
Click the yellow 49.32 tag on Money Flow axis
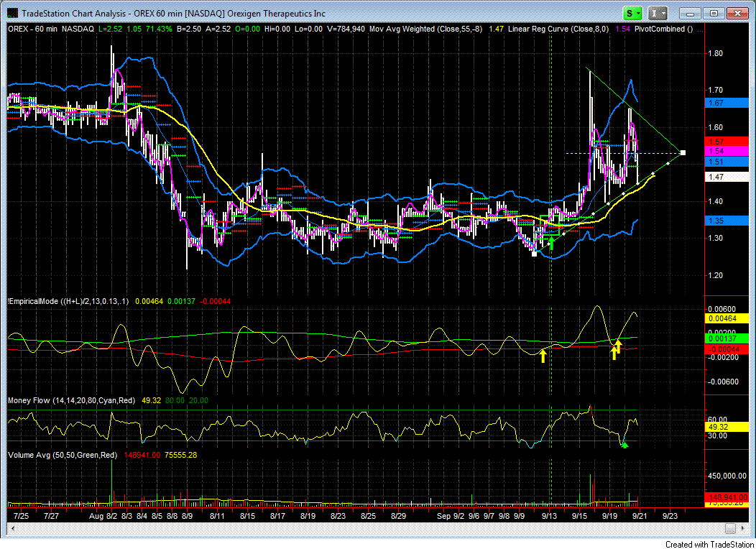tap(726, 427)
